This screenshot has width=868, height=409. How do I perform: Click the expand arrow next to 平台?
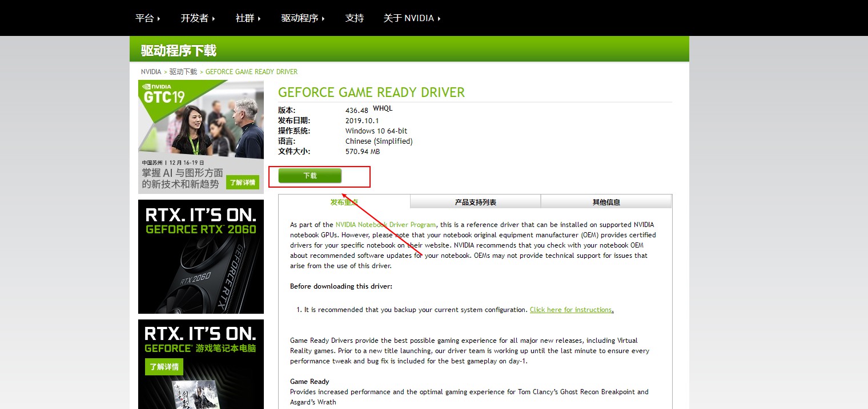[x=159, y=19]
